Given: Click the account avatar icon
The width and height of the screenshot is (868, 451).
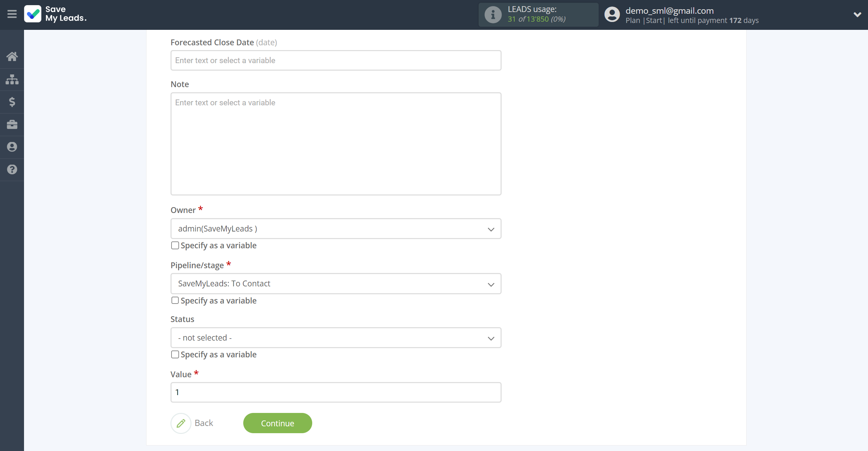Looking at the screenshot, I should click(612, 14).
